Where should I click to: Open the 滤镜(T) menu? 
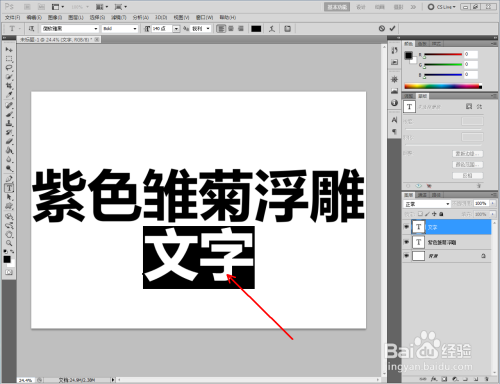click(x=119, y=17)
